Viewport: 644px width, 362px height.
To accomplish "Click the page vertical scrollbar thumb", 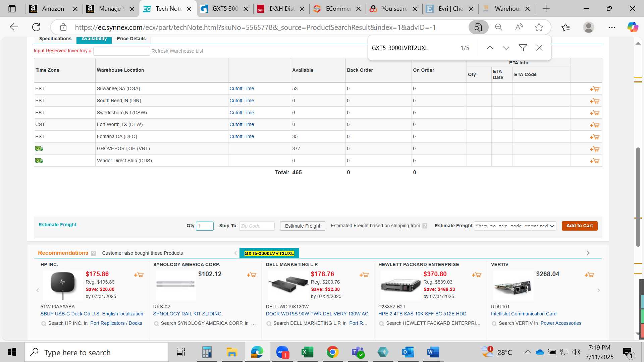I will click(638, 197).
